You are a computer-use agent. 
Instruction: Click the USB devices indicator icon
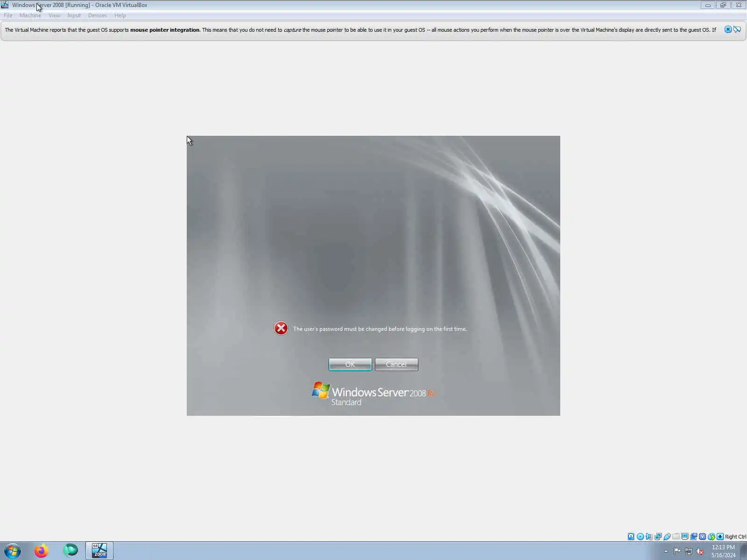tap(667, 537)
